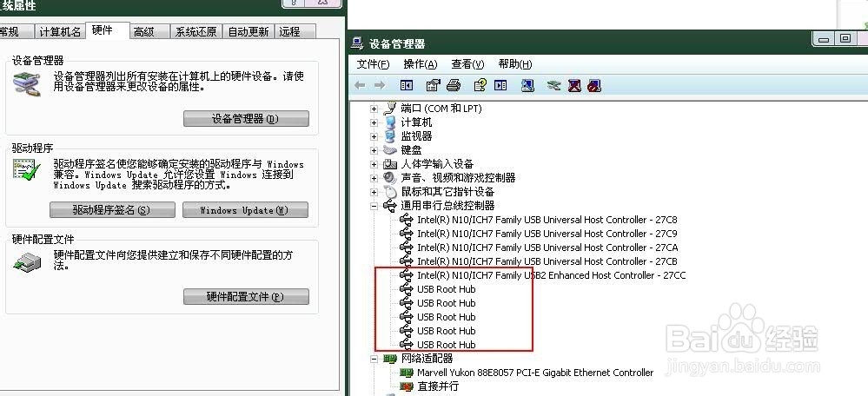The width and height of the screenshot is (868, 396).
Task: Switch to the 系统还原 tab
Action: pos(196,32)
